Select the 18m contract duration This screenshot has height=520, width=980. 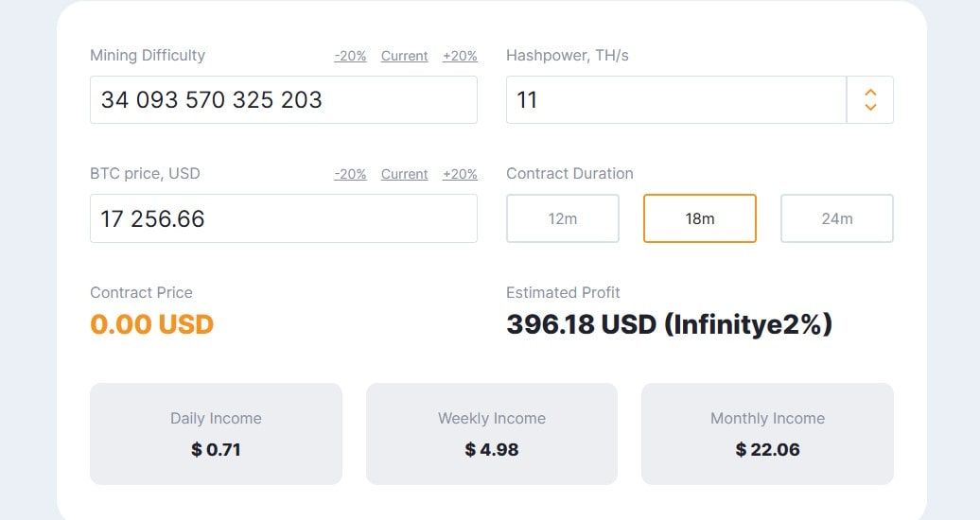point(700,218)
